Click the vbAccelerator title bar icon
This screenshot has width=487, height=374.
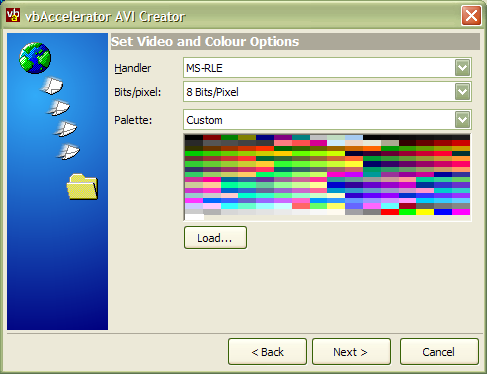[x=13, y=15]
